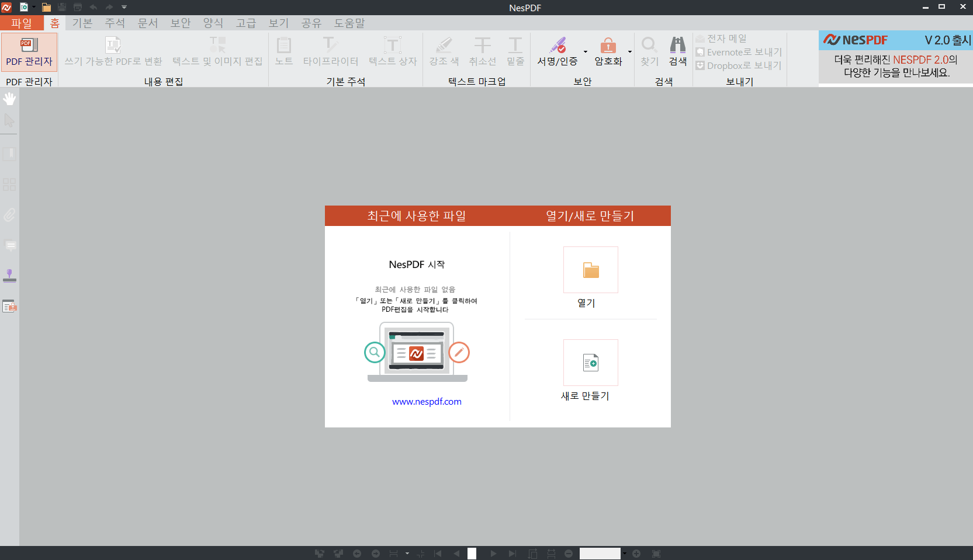Select the 노트 annotation tool
Viewport: 973px width, 560px height.
coord(284,52)
